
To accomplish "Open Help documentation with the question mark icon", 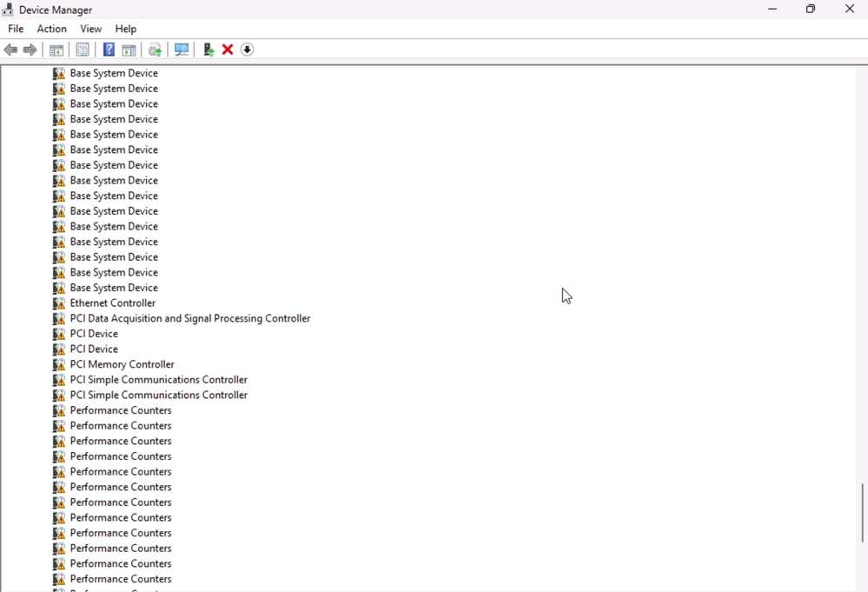I will 109,50.
